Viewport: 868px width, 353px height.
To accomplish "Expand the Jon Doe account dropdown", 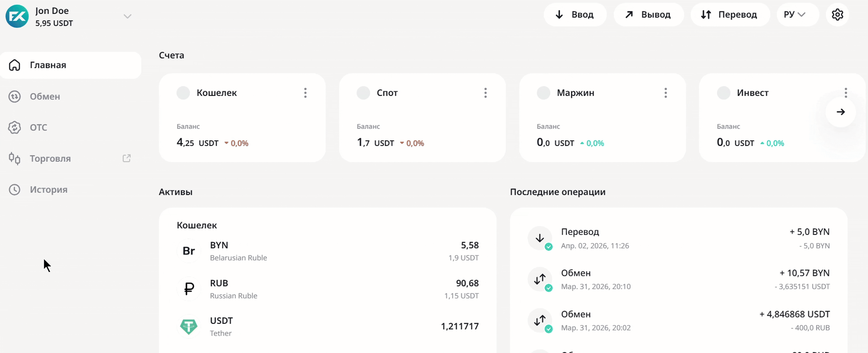I will 127,16.
